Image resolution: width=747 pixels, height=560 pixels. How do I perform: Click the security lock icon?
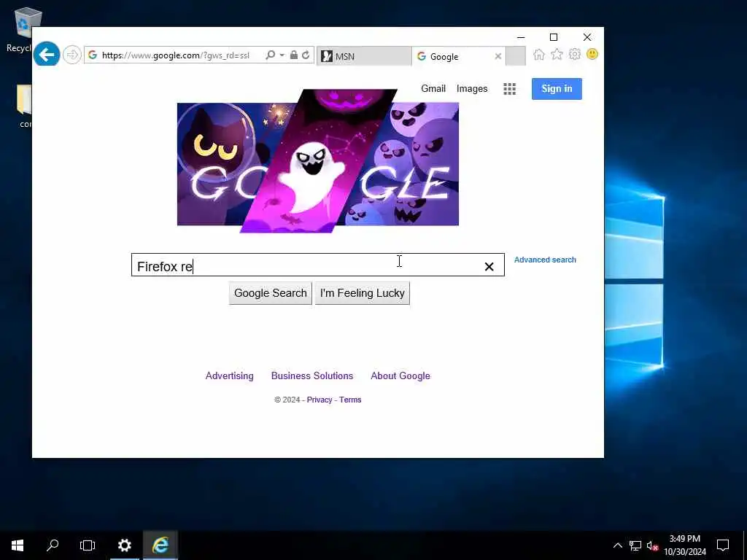[x=294, y=55]
